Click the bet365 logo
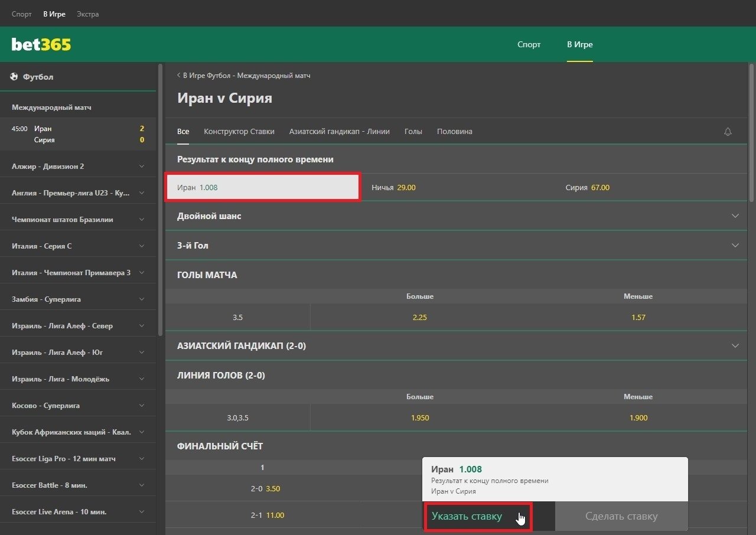Viewport: 756px width, 535px height. tap(41, 44)
